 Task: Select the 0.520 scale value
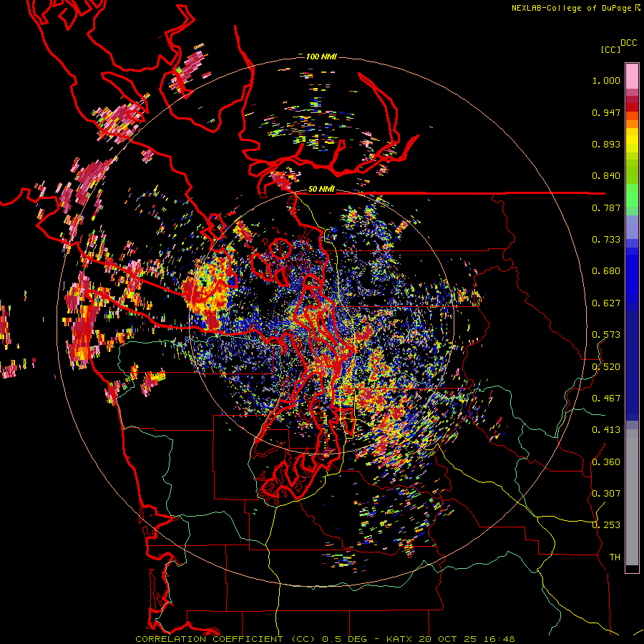point(606,367)
